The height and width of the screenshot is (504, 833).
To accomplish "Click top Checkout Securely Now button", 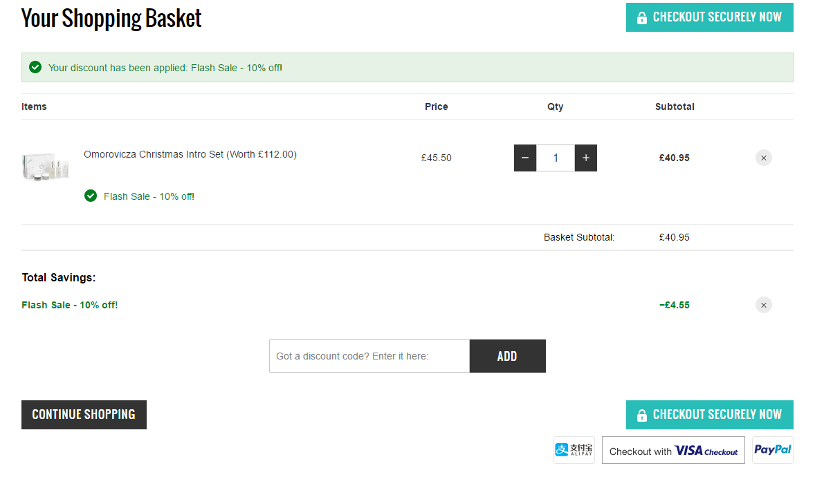I will 709,17.
